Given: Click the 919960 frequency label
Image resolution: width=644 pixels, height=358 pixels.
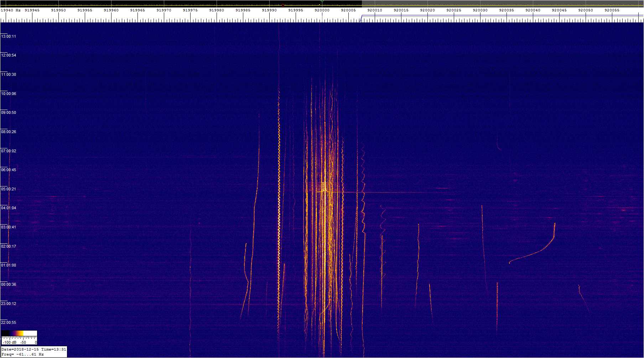Looking at the screenshot, I should [111, 10].
